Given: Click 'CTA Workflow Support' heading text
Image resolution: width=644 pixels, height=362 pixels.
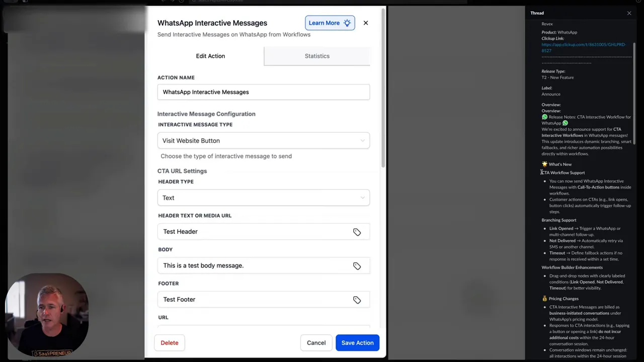Looking at the screenshot, I should point(563,172).
